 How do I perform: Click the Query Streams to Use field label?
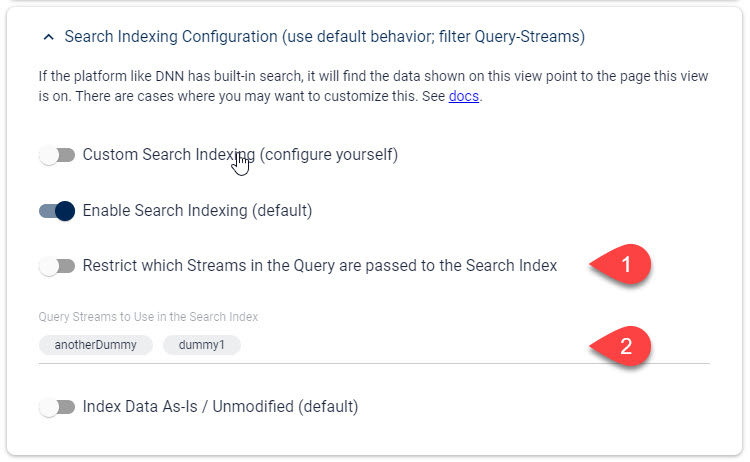[148, 317]
